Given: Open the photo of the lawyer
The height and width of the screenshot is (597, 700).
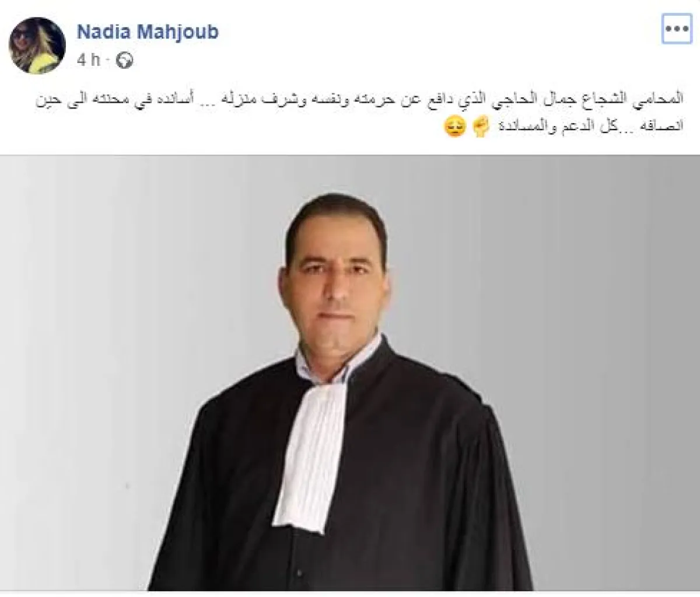Looking at the screenshot, I should (349, 372).
